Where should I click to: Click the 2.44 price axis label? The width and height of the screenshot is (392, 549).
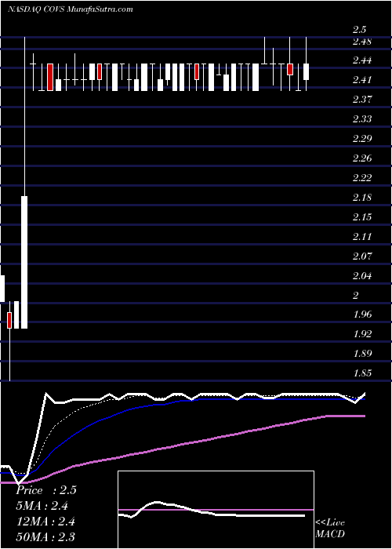pos(362,60)
